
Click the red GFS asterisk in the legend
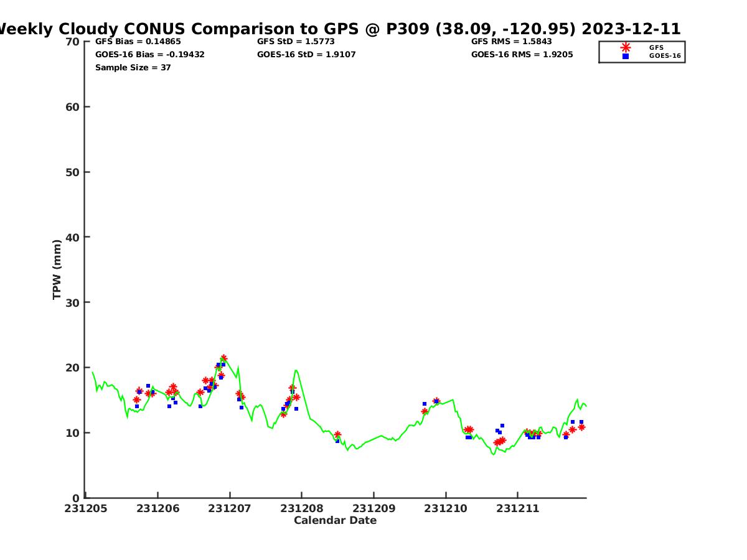[625, 47]
